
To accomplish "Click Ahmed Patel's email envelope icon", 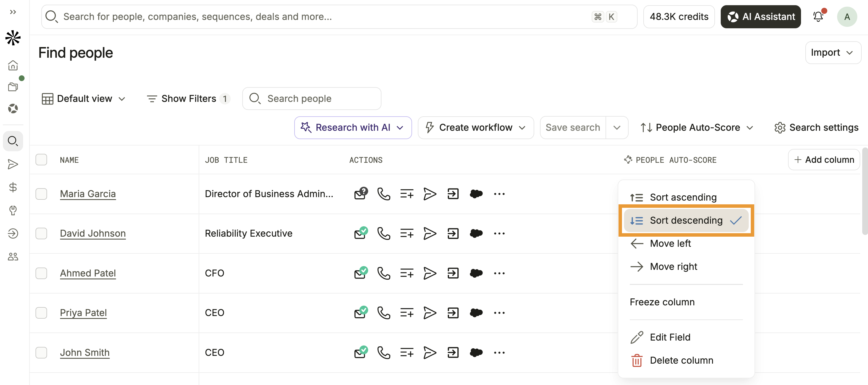I will pos(361,273).
